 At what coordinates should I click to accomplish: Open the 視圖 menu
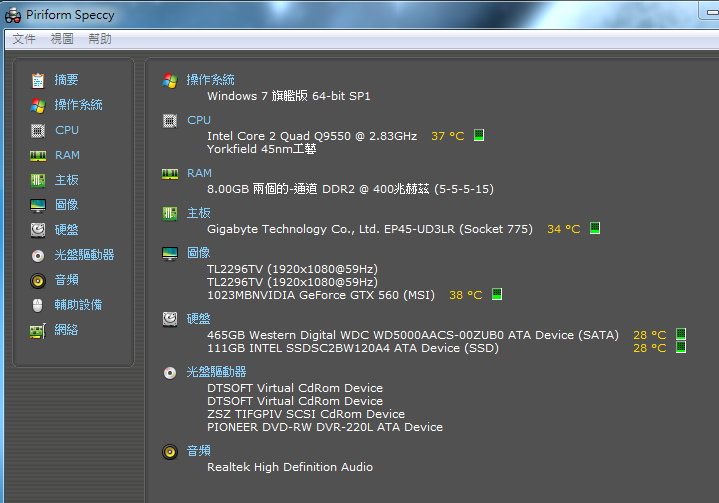click(x=62, y=39)
